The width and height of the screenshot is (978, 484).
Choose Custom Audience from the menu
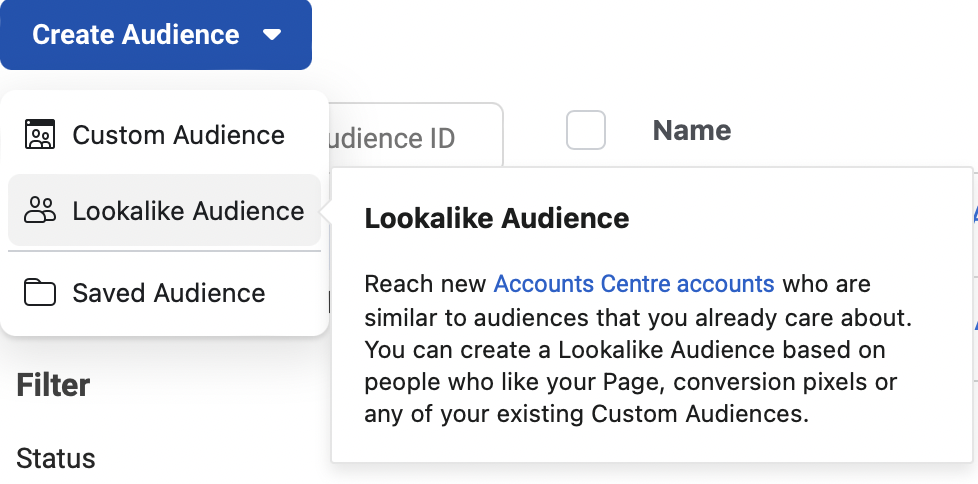click(178, 135)
